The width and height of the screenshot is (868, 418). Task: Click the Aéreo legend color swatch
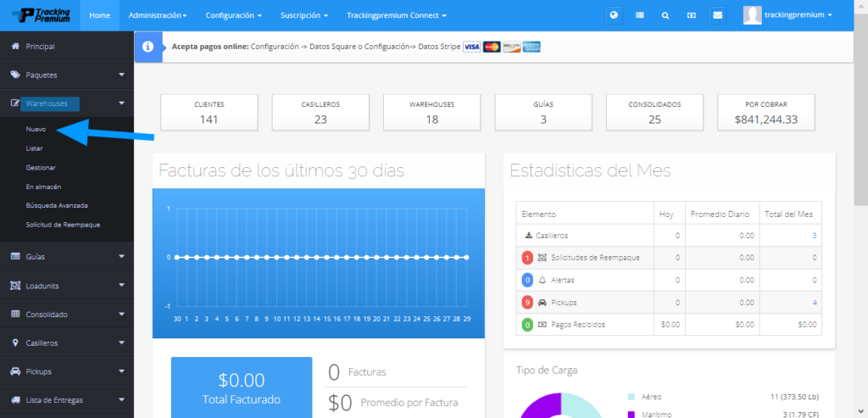tap(631, 397)
